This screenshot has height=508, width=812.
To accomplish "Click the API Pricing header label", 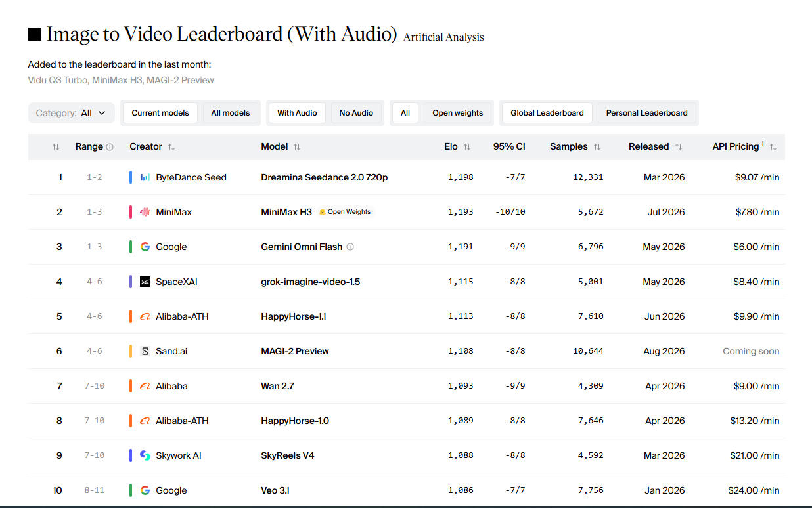I will click(x=736, y=147).
